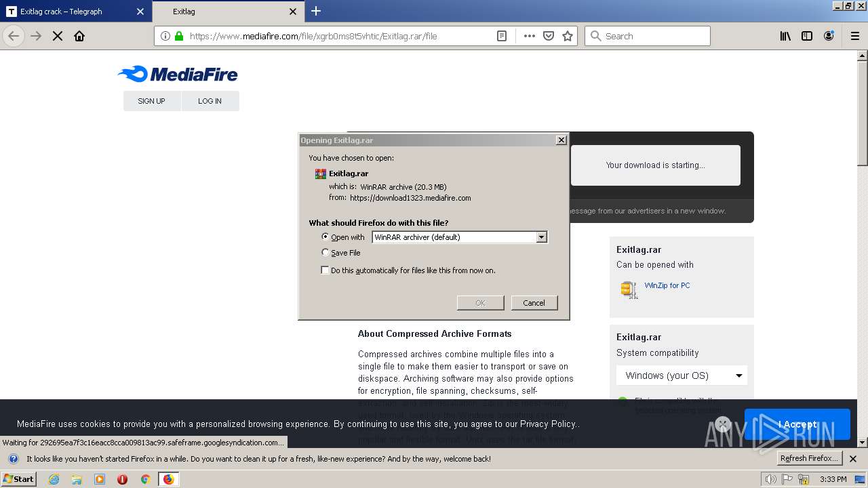
Task: Show site information icon in address bar
Action: click(165, 36)
